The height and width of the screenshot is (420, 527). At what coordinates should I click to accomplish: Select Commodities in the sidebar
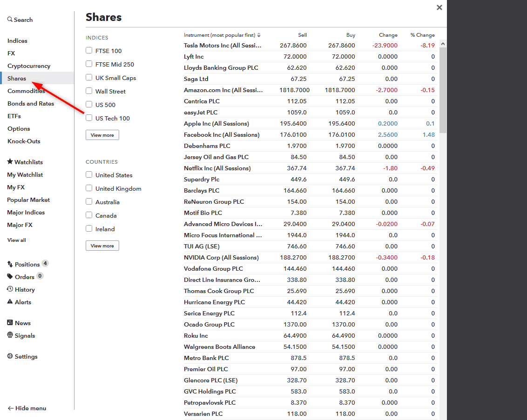point(26,91)
